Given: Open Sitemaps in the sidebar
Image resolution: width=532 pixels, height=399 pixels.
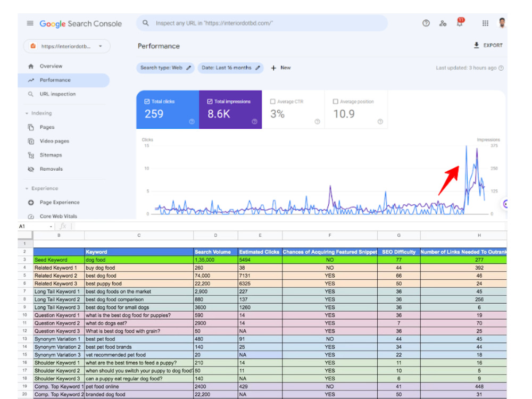Looking at the screenshot, I should click(x=51, y=155).
